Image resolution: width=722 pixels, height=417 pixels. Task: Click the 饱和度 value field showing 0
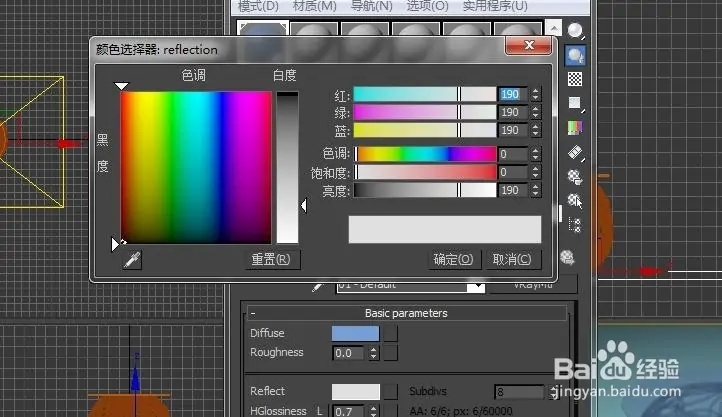pos(512,172)
